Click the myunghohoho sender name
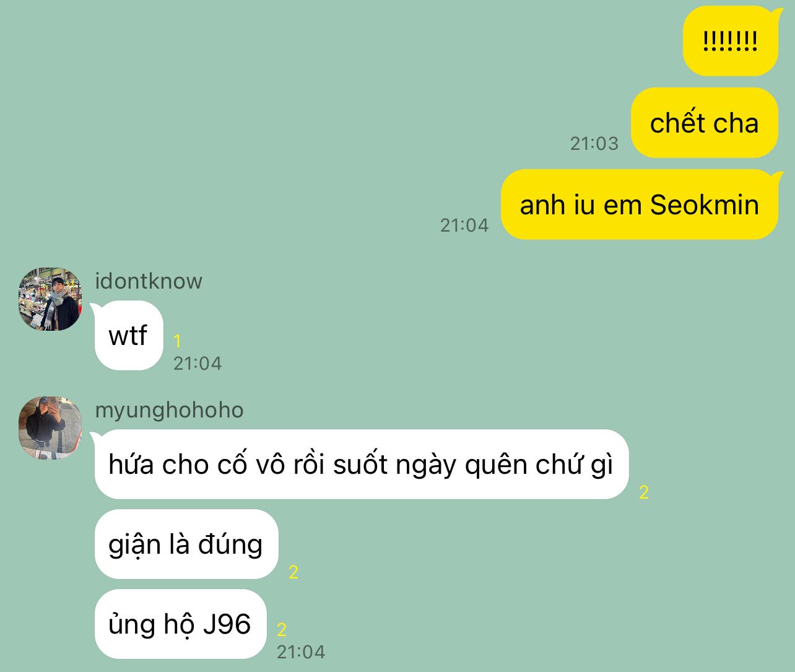Image resolution: width=795 pixels, height=672 pixels. click(169, 410)
